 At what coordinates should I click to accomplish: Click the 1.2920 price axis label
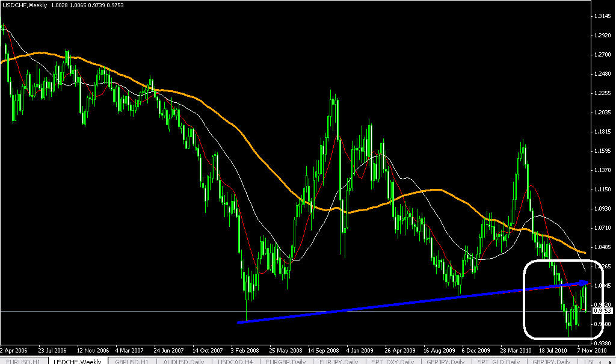coord(602,35)
